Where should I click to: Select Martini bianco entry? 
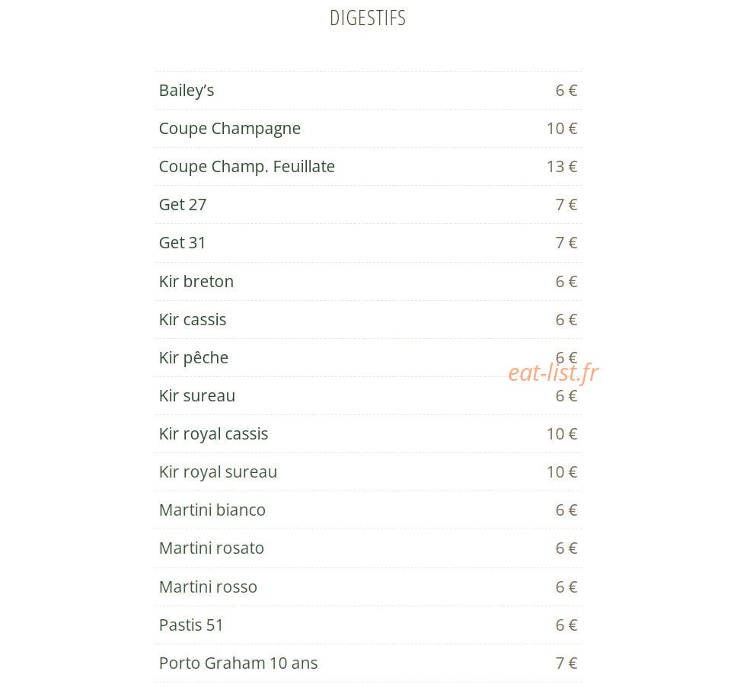(x=369, y=510)
